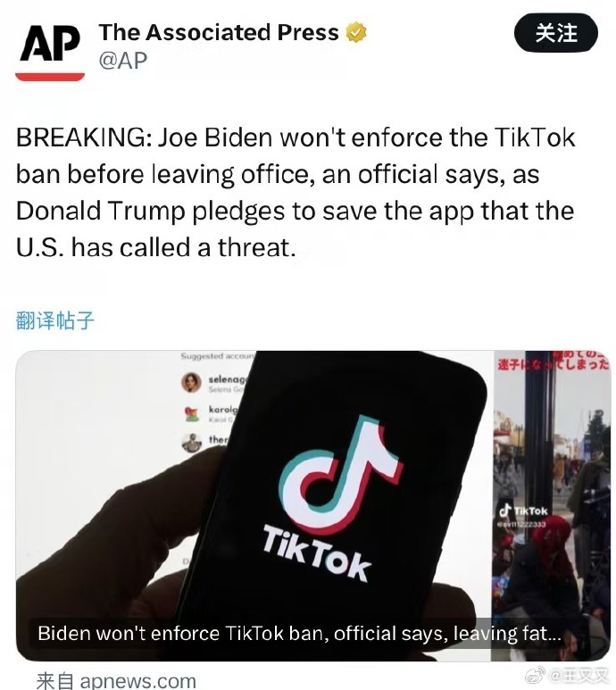This screenshot has width=616, height=690.
Task: Click the Weibo logo watermark
Action: click(x=536, y=676)
